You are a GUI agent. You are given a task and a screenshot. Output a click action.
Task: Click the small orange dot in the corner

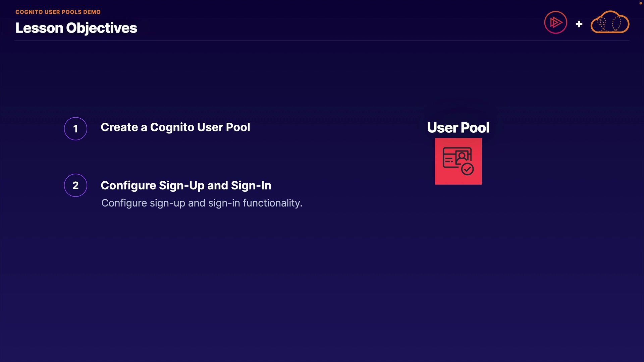[x=640, y=3]
